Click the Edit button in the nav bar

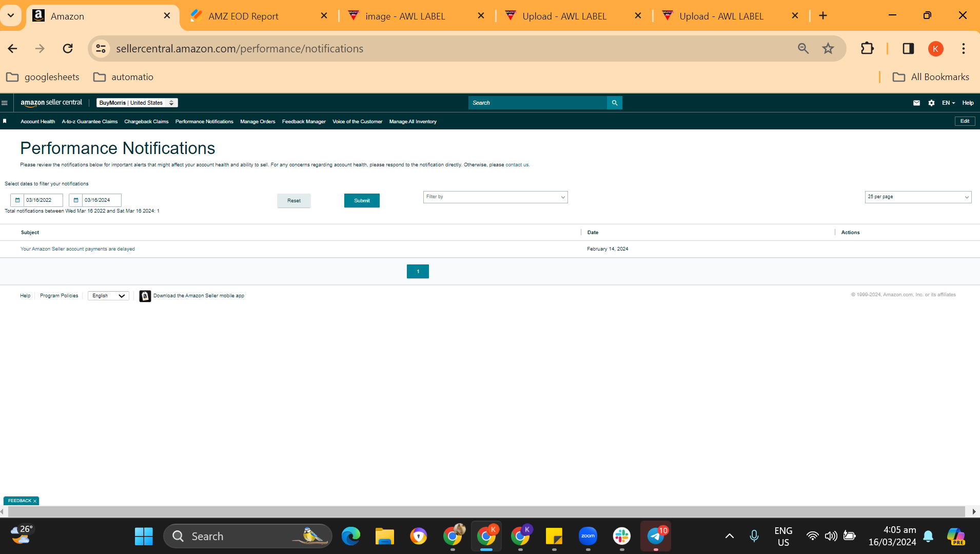[965, 121]
